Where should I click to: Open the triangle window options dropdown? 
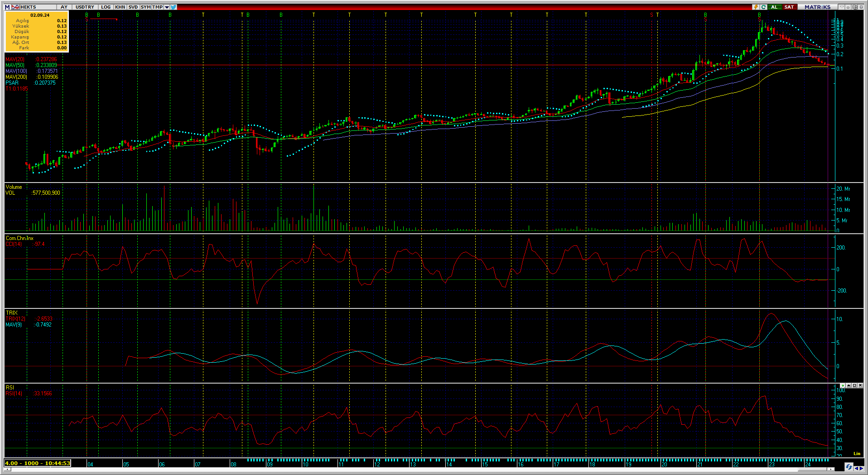coord(842,7)
